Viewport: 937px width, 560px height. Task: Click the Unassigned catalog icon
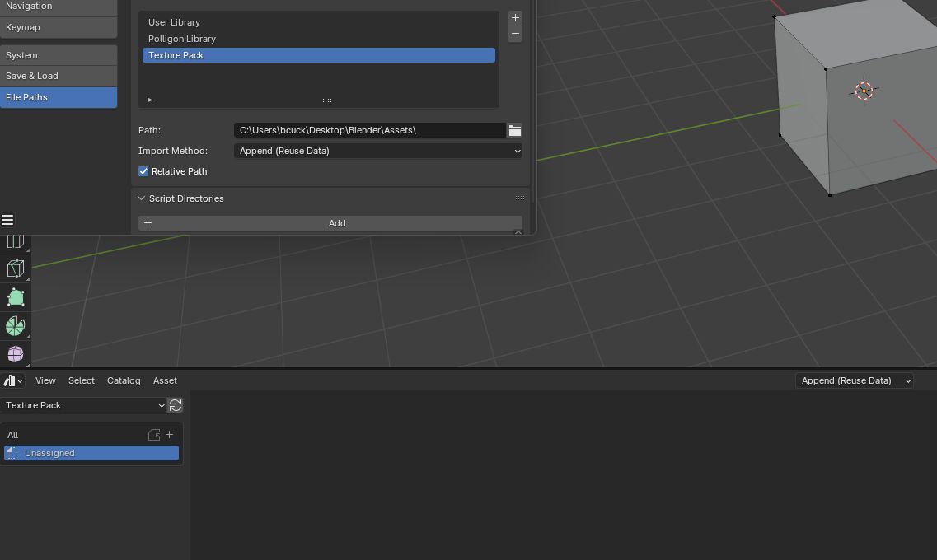pos(12,453)
